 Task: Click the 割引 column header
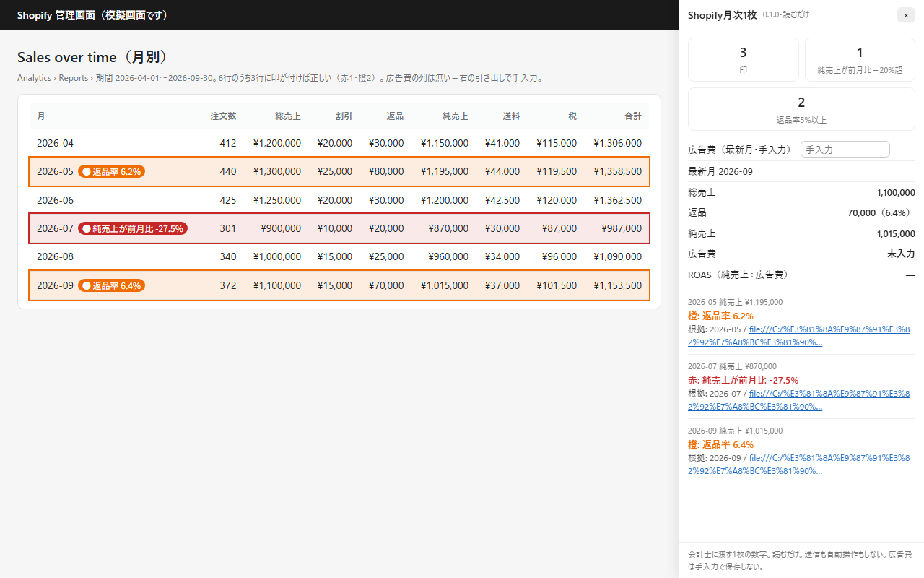click(x=344, y=116)
